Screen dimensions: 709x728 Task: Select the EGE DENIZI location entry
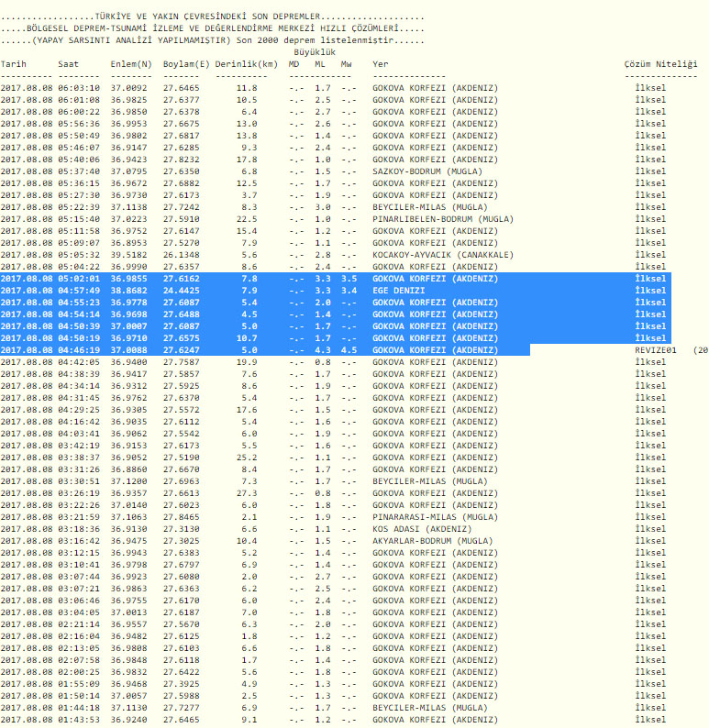point(400,291)
